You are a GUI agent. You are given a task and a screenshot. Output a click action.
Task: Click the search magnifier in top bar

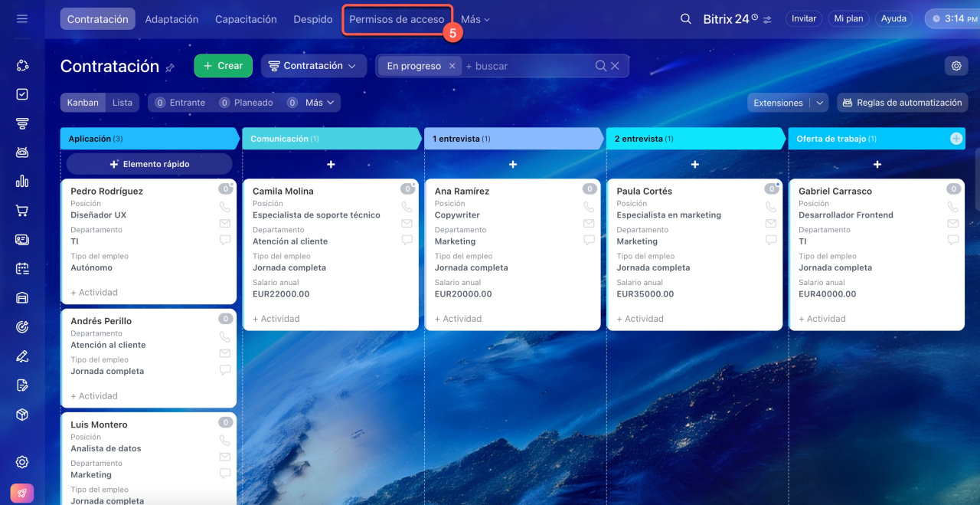(685, 19)
